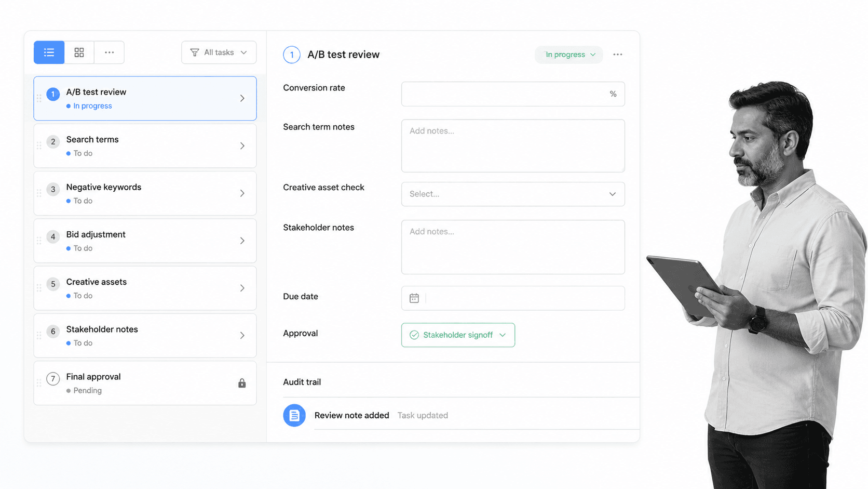Focus the Conversion rate input field

tap(513, 94)
